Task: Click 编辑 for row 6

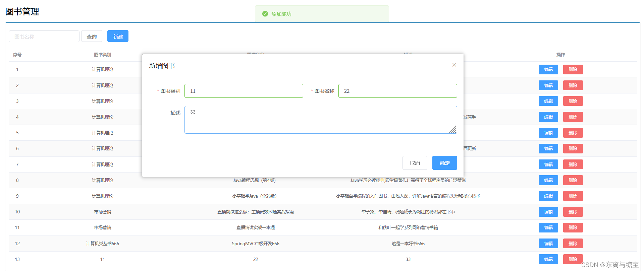Action: pyautogui.click(x=548, y=148)
